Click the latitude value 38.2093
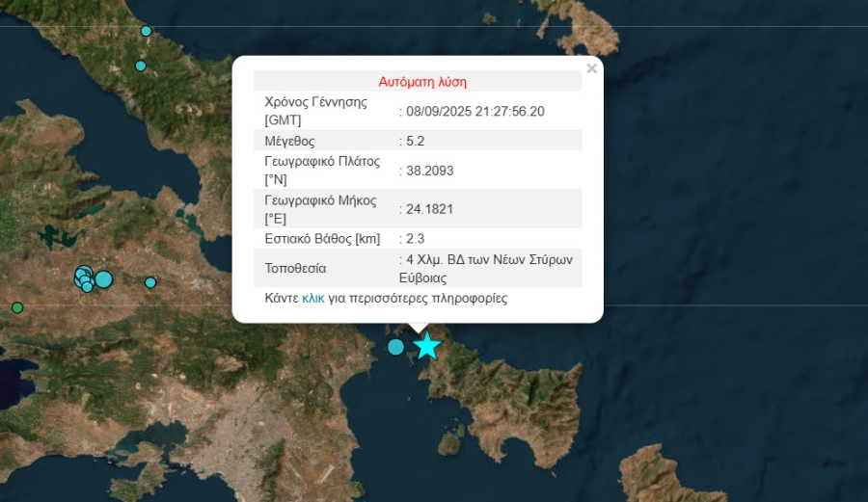The width and height of the screenshot is (868, 502). click(429, 171)
